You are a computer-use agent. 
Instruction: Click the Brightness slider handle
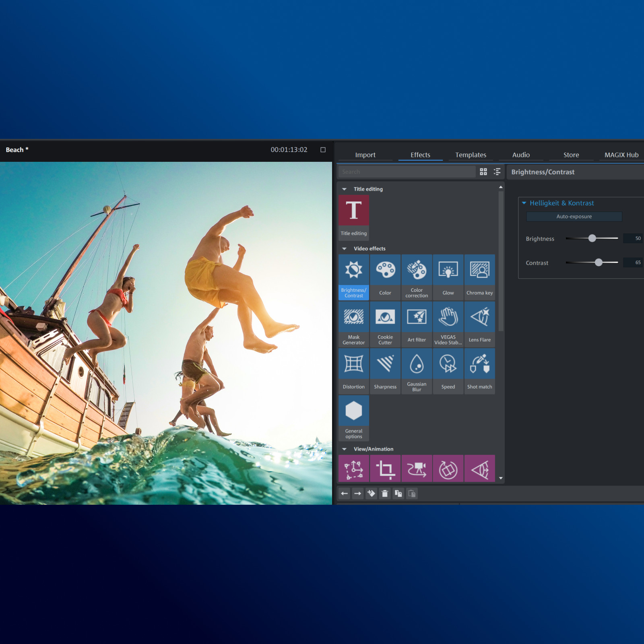point(592,238)
